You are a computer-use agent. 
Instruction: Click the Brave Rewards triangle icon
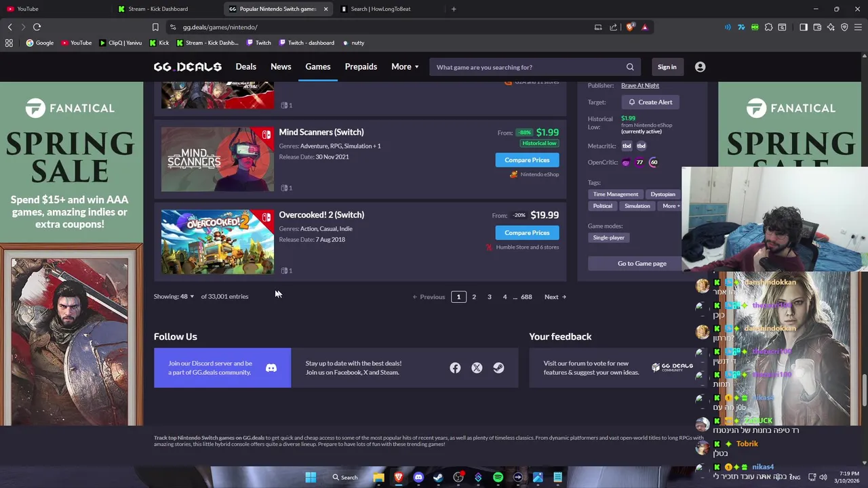(x=645, y=27)
